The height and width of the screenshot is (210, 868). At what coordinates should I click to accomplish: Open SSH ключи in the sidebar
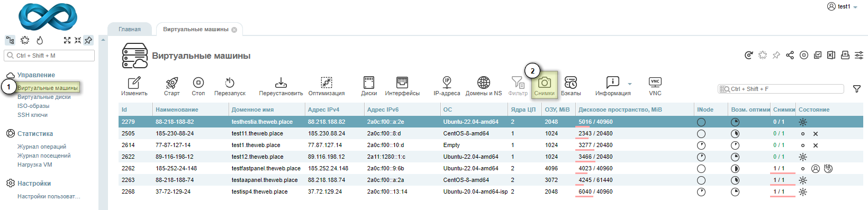tap(32, 115)
